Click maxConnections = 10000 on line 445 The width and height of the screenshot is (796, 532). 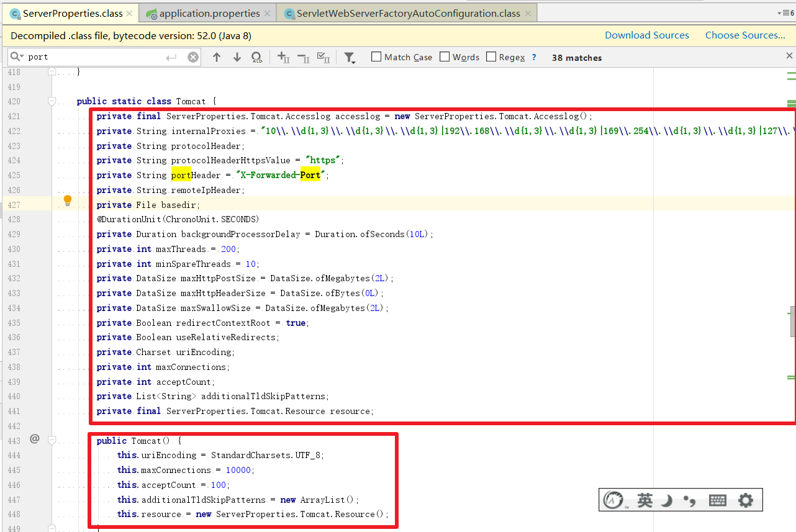pos(186,470)
